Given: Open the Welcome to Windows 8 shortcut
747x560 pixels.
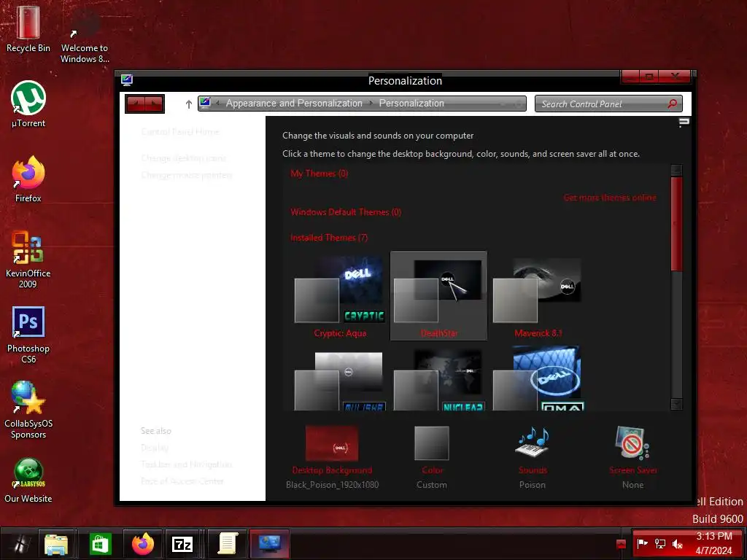Looking at the screenshot, I should pos(85,34).
